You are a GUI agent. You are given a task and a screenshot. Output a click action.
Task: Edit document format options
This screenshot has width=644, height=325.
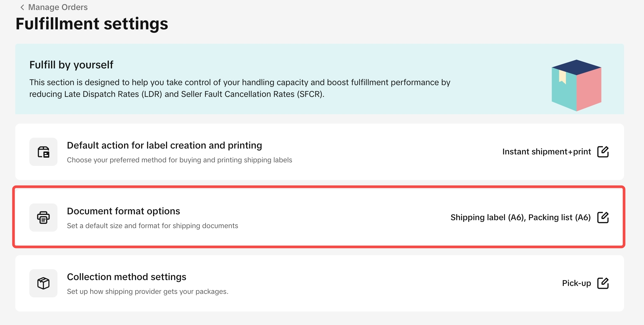603,218
